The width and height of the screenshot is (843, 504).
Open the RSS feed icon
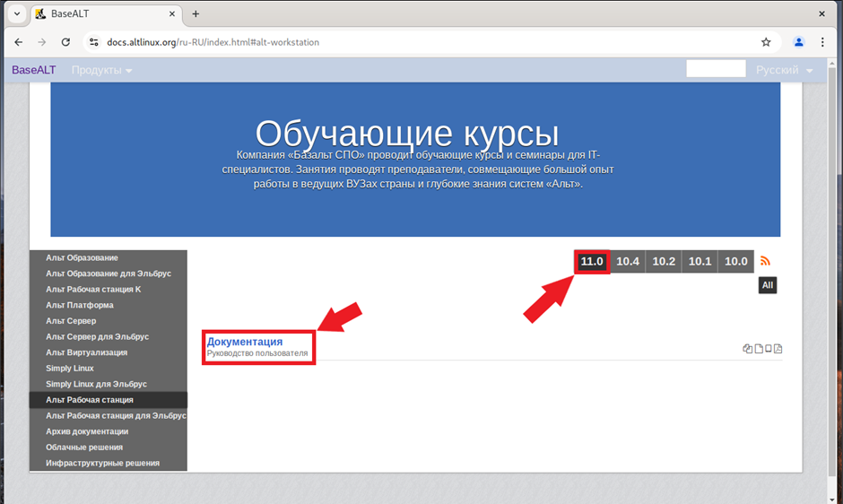(765, 261)
